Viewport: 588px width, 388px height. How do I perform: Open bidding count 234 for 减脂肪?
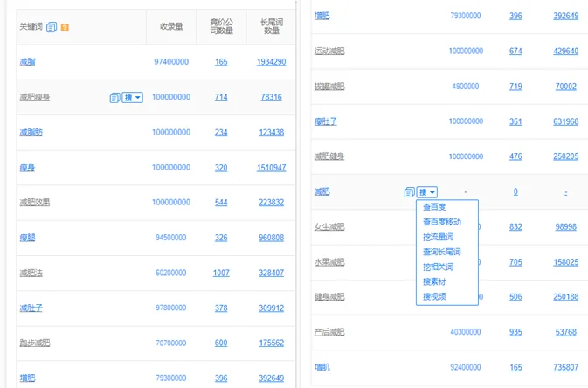[221, 133]
